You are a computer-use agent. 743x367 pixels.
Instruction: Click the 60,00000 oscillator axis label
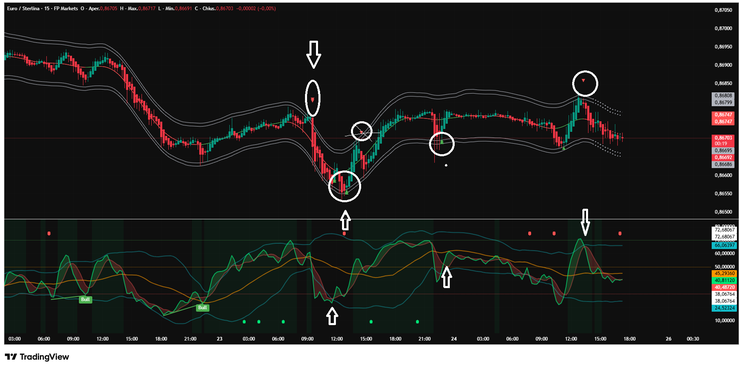point(725,253)
